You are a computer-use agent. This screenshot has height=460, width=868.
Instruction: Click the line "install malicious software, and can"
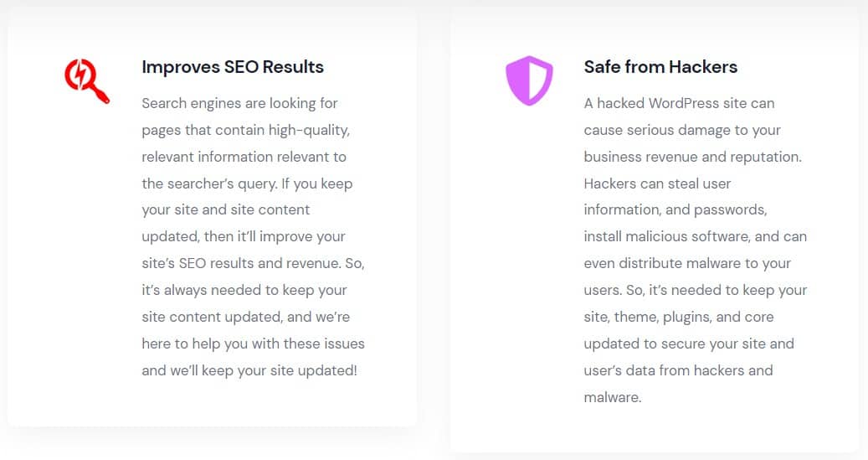coord(695,236)
